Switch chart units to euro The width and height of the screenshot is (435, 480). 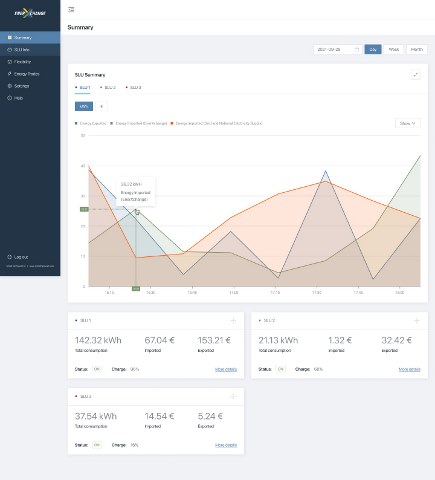click(101, 106)
